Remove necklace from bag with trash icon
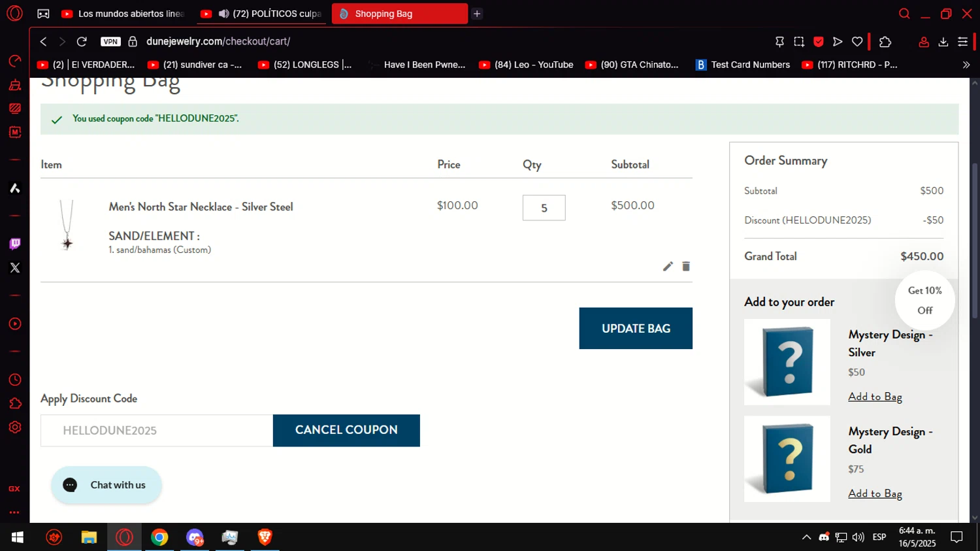This screenshot has height=551, width=980. pyautogui.click(x=686, y=266)
